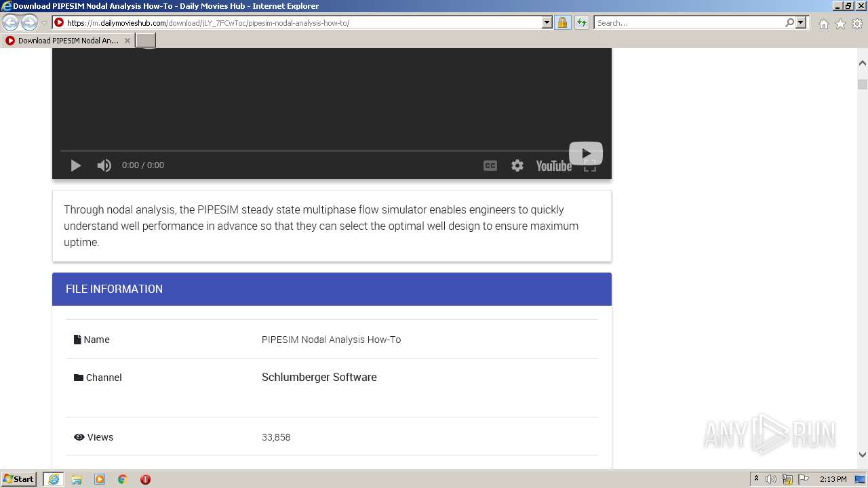The width and height of the screenshot is (868, 488).
Task: Show hidden tray icons arrow
Action: (756, 479)
